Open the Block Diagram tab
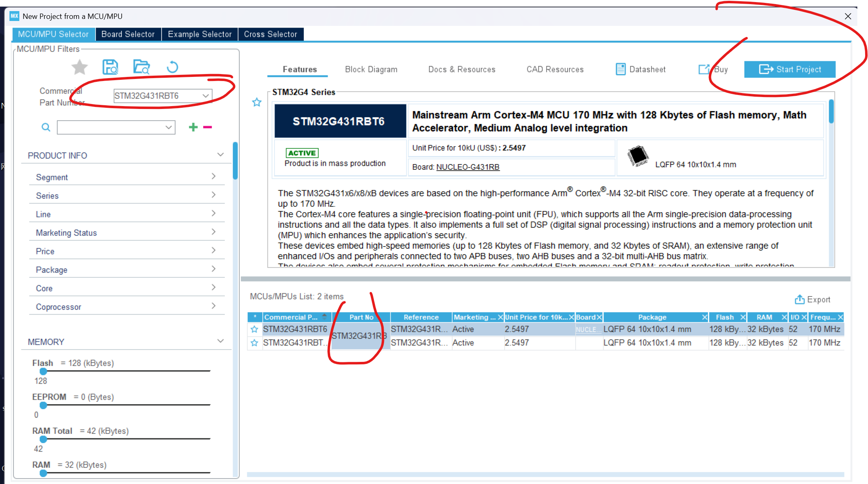Viewport: 868px width, 484px height. [371, 69]
